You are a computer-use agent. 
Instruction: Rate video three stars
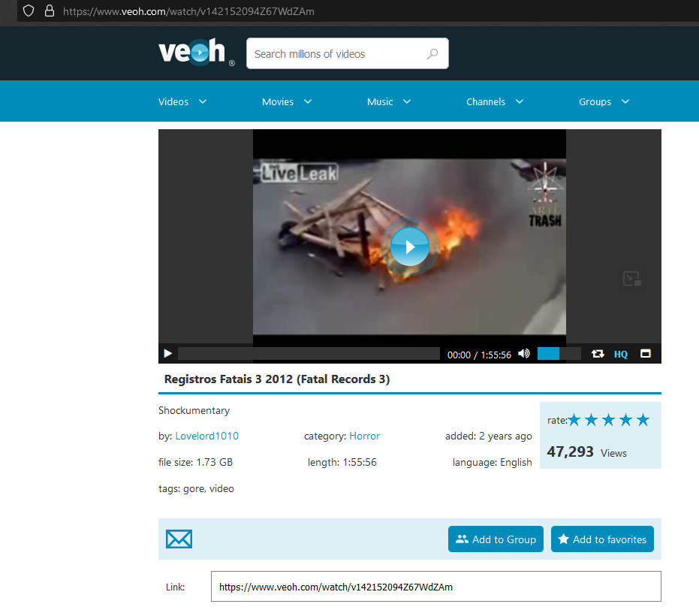[608, 420]
